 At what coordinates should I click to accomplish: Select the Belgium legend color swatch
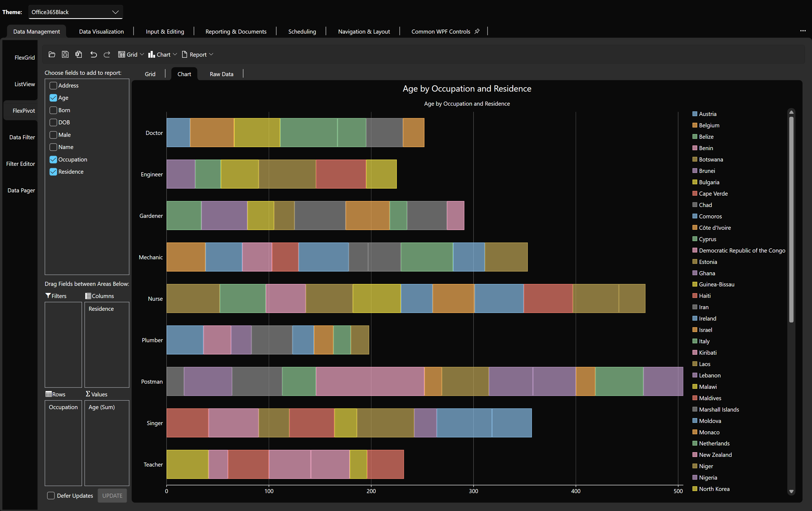[695, 125]
